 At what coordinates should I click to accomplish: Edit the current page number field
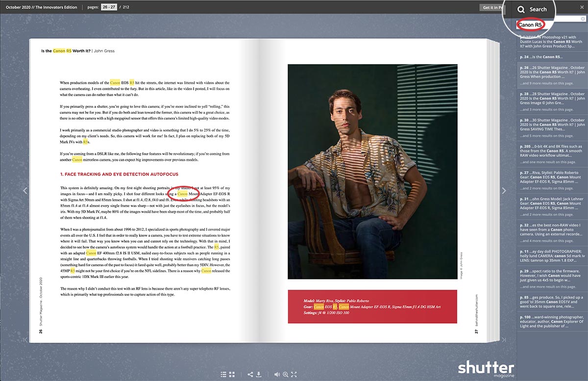click(x=110, y=7)
